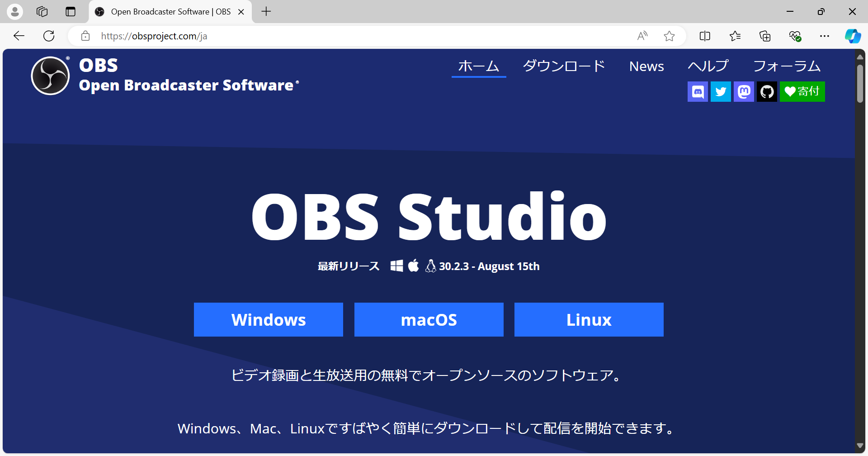Add this page to favorites star

(x=670, y=36)
